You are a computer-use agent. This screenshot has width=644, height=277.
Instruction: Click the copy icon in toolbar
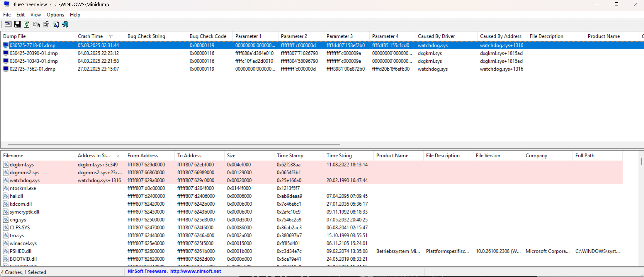[x=36, y=25]
